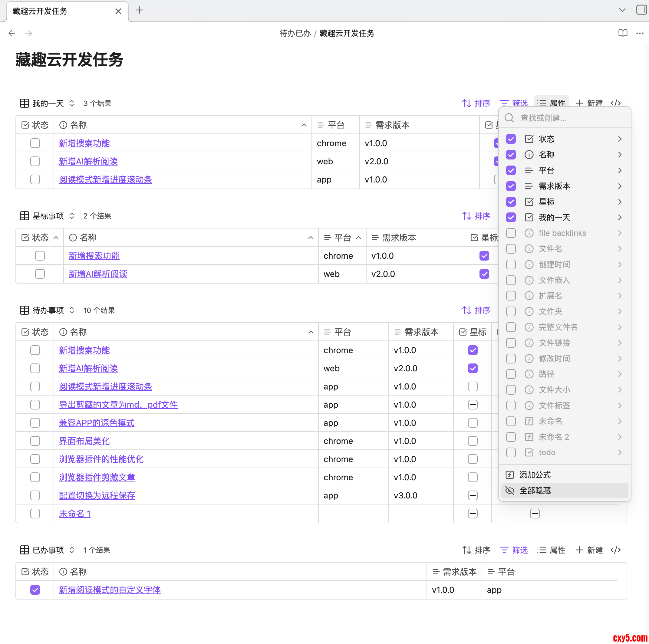Viewport: 649px width, 644px height.
Task: Check status box for 界面布局美化
Action: [x=35, y=441]
